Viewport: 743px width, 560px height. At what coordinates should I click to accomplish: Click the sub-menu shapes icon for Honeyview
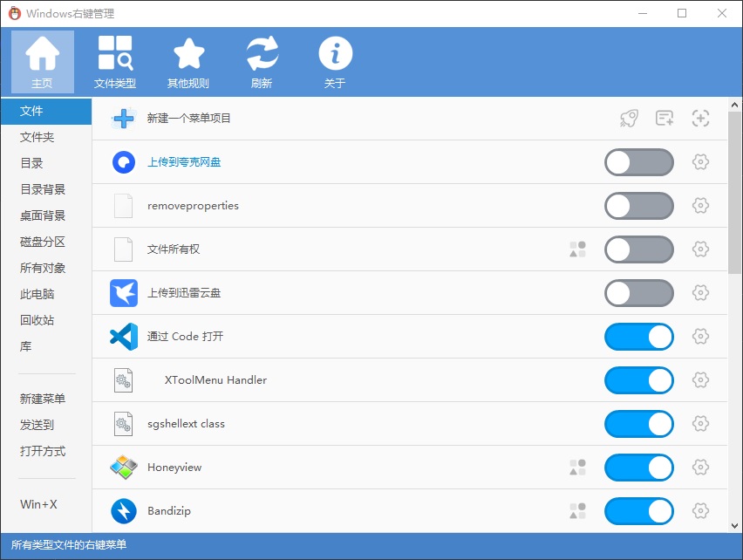577,468
